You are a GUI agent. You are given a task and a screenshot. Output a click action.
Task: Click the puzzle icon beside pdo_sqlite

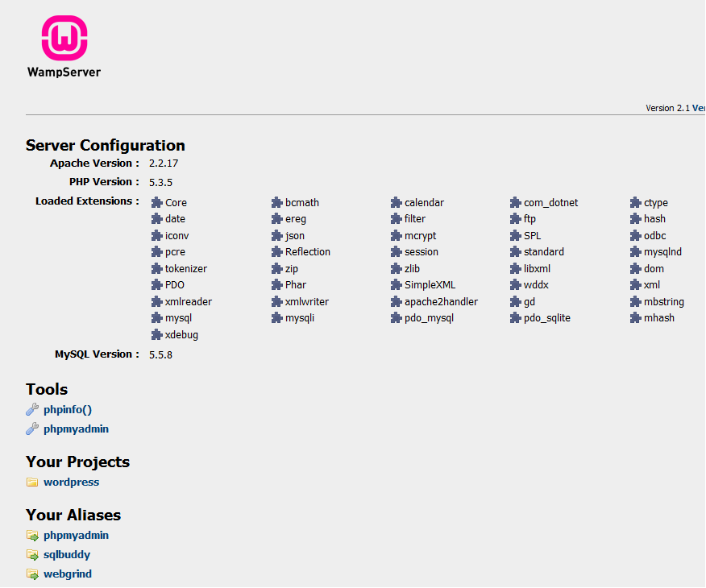[x=516, y=318]
